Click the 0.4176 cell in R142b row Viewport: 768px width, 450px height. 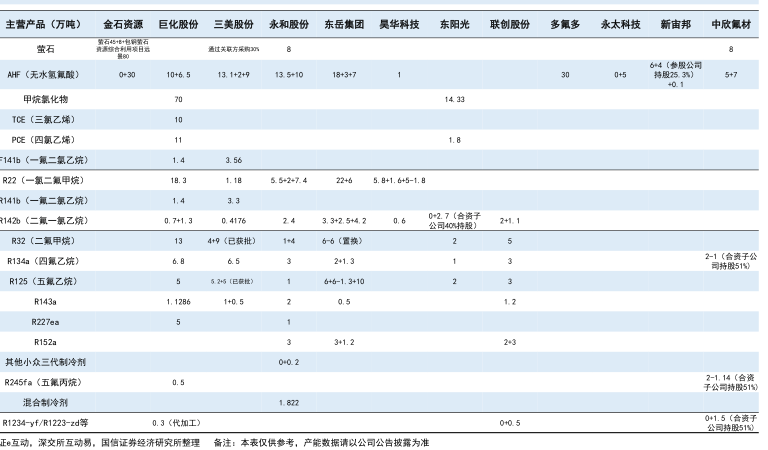233,220
